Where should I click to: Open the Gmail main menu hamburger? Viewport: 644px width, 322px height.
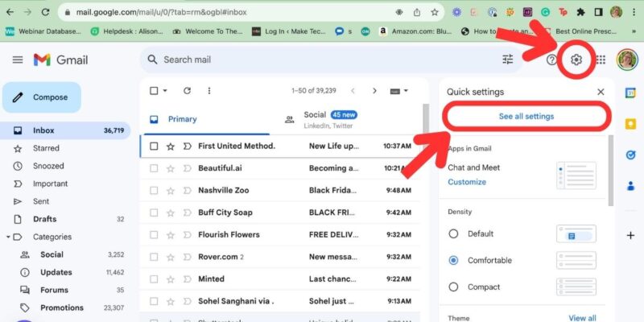click(x=18, y=60)
